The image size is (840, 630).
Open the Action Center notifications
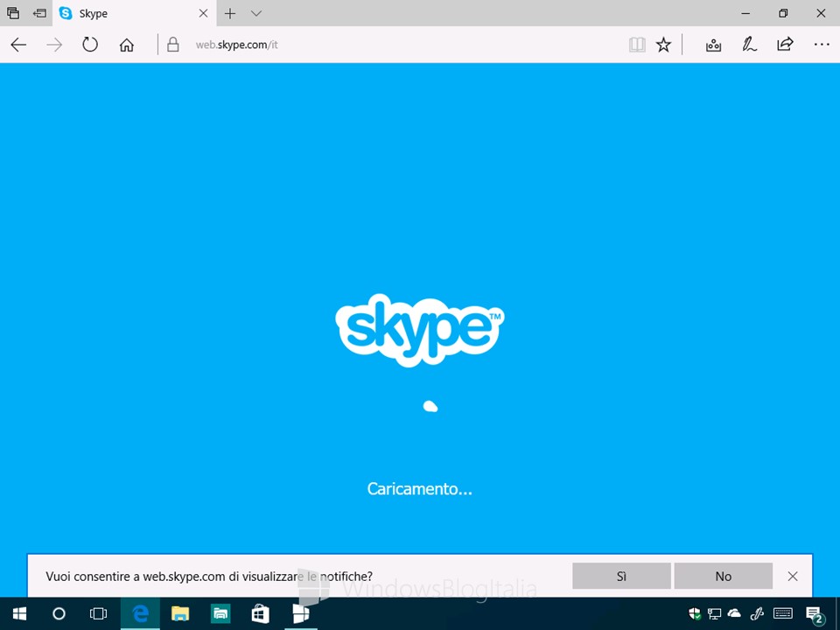pos(815,614)
